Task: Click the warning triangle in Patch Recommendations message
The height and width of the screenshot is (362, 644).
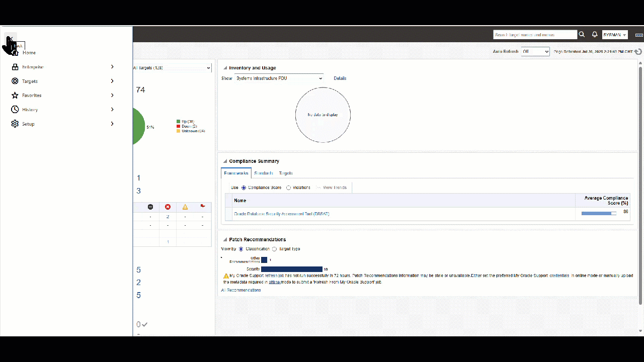Action: (226, 276)
